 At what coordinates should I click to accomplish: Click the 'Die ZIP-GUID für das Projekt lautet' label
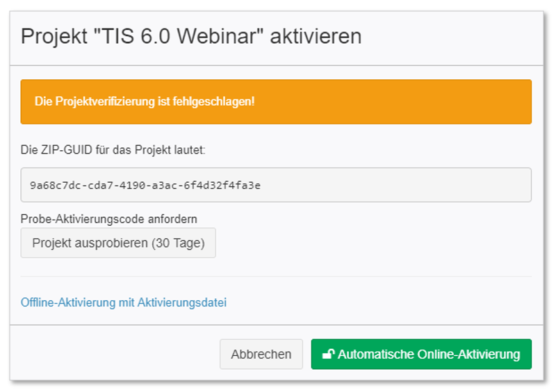tap(113, 149)
